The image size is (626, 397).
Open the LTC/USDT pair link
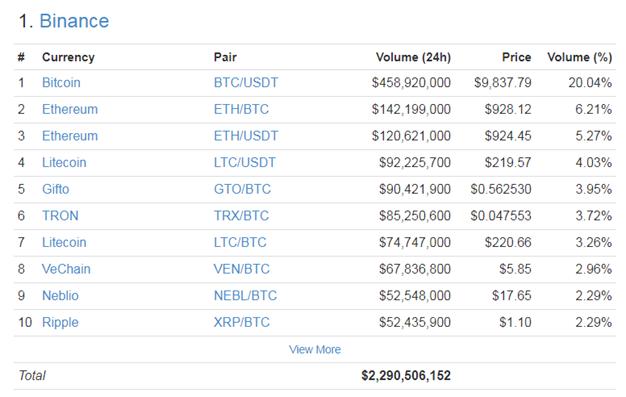[245, 163]
